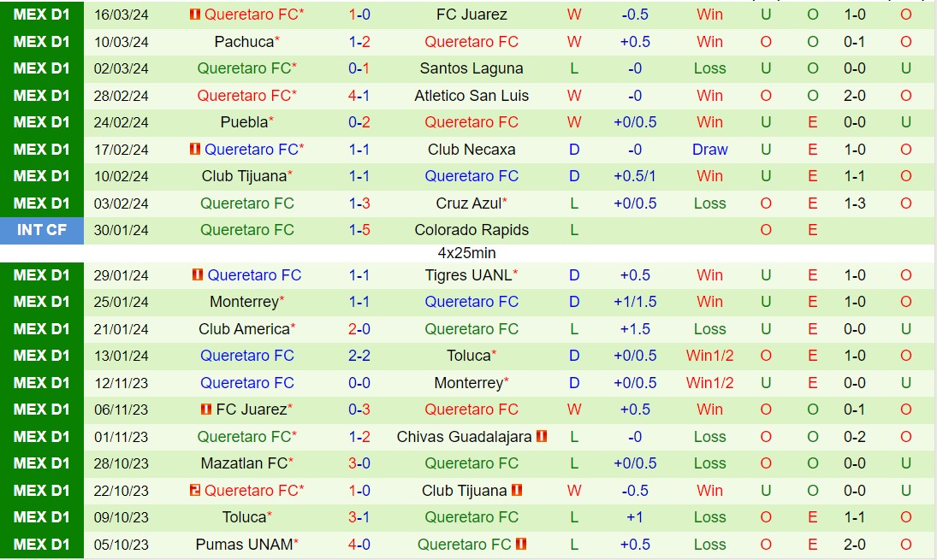Click double red card icon beside Queretaro FC on 22/10/23
This screenshot has height=560, width=937.
point(194,491)
